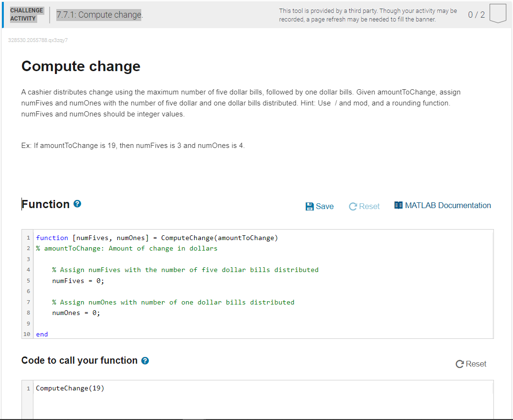Click the ComputeChange(19) call line

pyautogui.click(x=70, y=388)
